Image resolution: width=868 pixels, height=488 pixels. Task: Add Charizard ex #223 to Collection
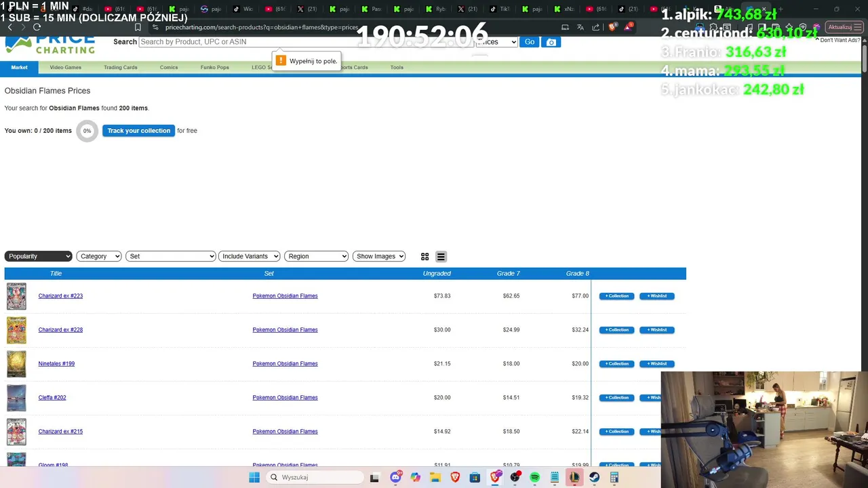pos(616,296)
